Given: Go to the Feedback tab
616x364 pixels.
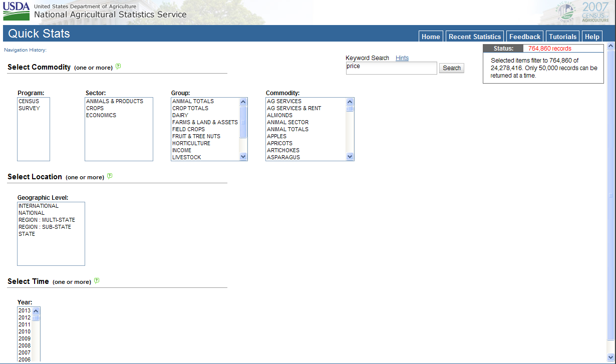Looking at the screenshot, I should 525,37.
